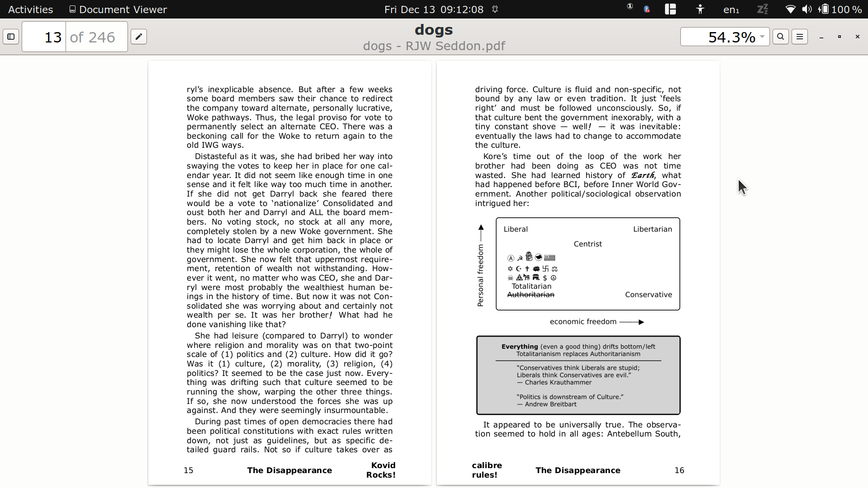The height and width of the screenshot is (488, 868).
Task: Open the accessibility menu icon
Action: click(700, 9)
